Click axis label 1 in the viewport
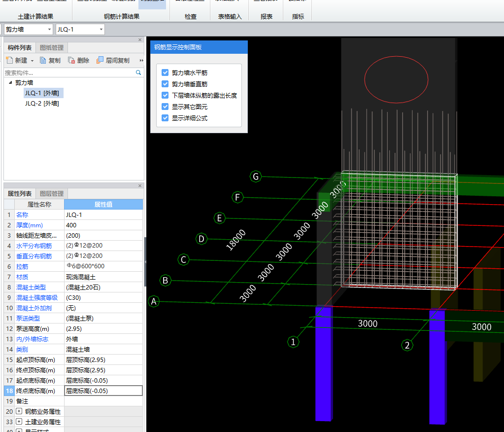The height and width of the screenshot is (432, 504). pyautogui.click(x=293, y=342)
